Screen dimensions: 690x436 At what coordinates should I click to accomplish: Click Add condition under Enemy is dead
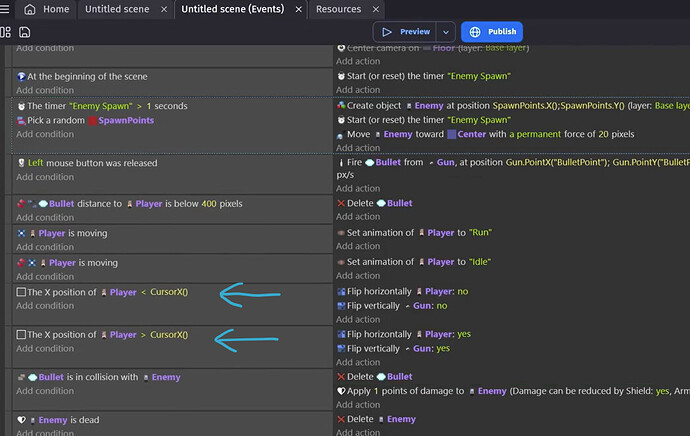44,433
